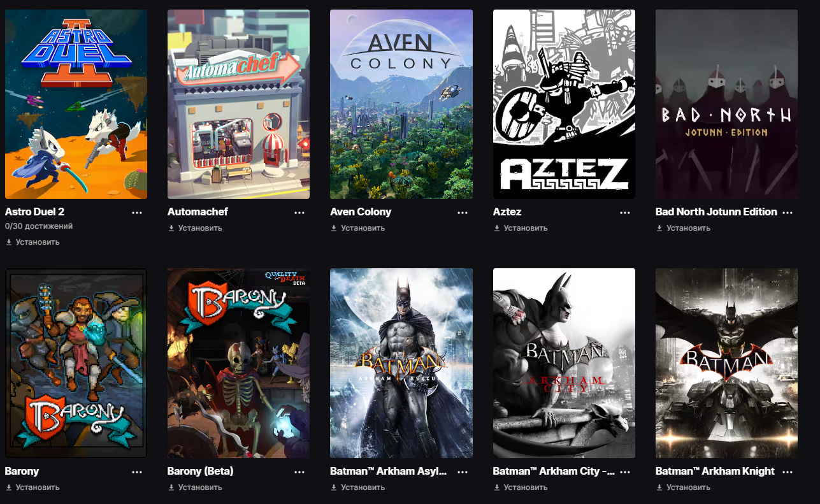Open the three-dot menu for Aztez
The width and height of the screenshot is (820, 504).
tap(625, 213)
